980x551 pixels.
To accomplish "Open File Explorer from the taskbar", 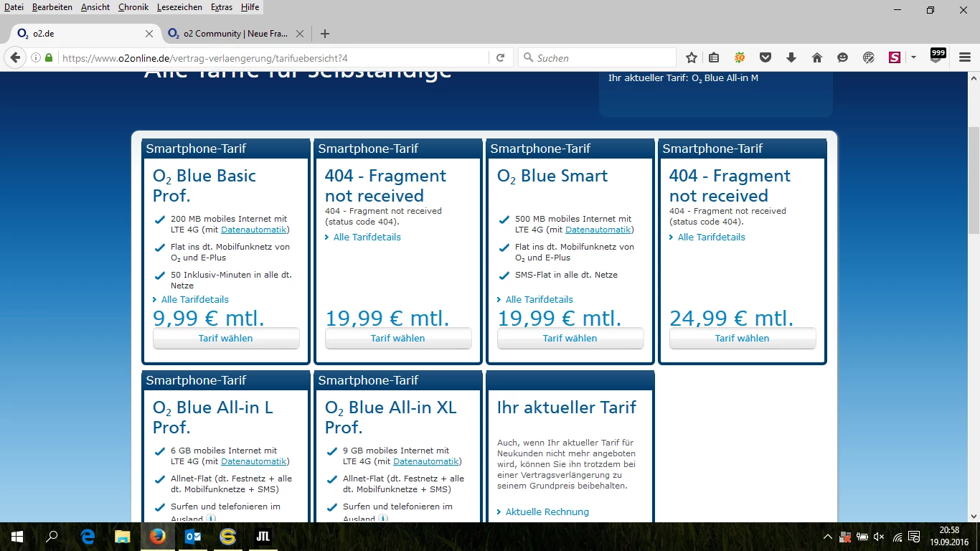I will (x=123, y=537).
